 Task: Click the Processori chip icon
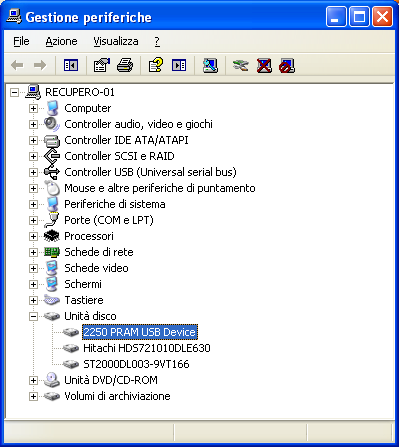point(52,236)
